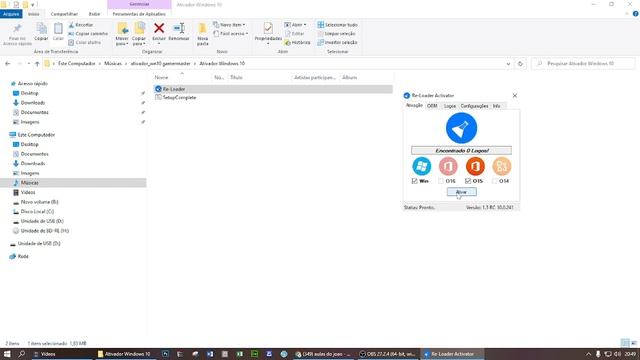
Task: Switch to the OEM tab in Re-Loader
Action: coord(432,106)
